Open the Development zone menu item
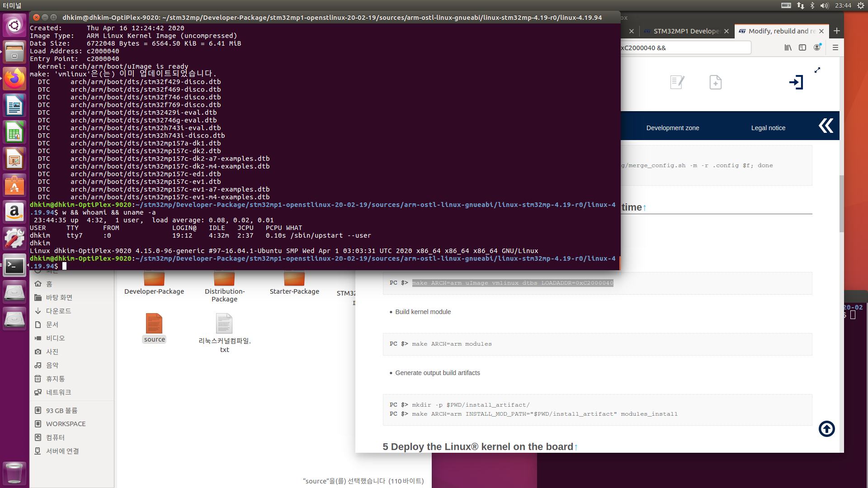The image size is (868, 488). [x=673, y=128]
